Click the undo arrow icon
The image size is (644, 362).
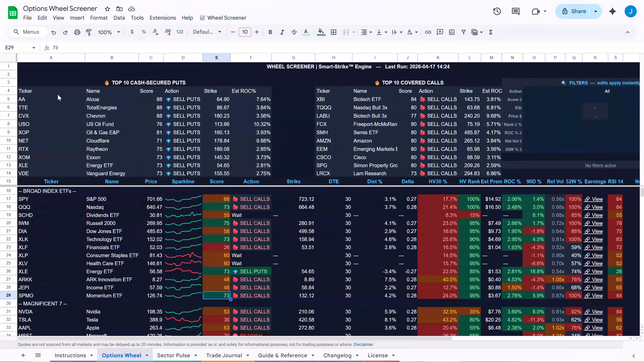coord(53,32)
